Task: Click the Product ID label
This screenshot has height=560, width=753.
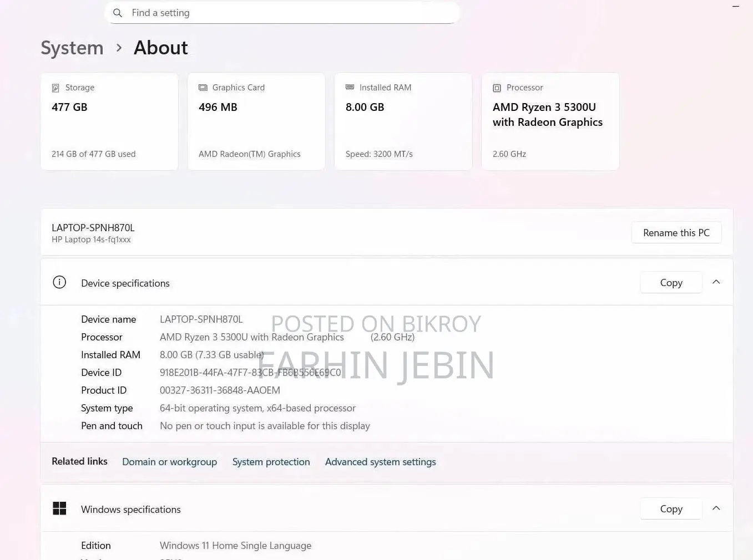Action: [x=104, y=390]
